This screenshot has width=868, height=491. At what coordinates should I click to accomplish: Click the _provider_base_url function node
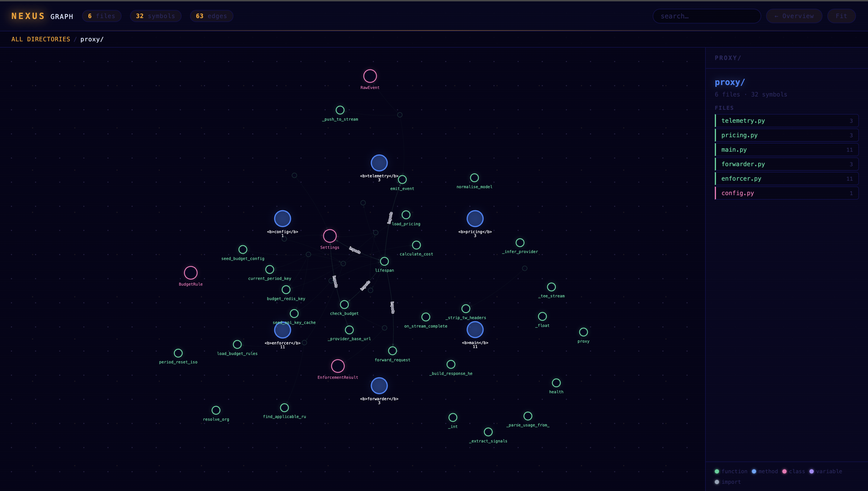(x=349, y=330)
